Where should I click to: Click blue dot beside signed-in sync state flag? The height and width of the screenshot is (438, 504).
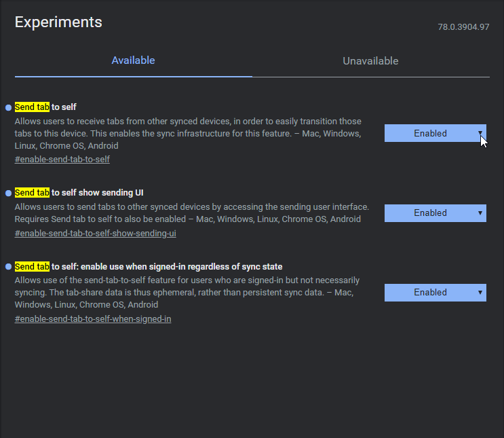click(8, 266)
